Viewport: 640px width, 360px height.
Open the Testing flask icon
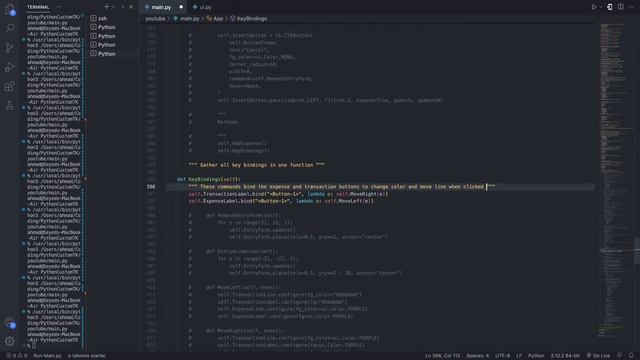(x=10, y=105)
